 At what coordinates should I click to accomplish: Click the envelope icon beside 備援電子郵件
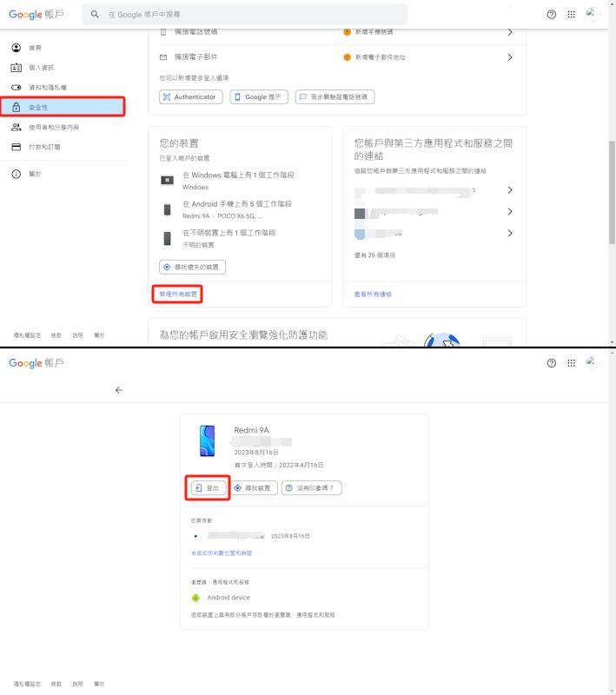coord(163,57)
